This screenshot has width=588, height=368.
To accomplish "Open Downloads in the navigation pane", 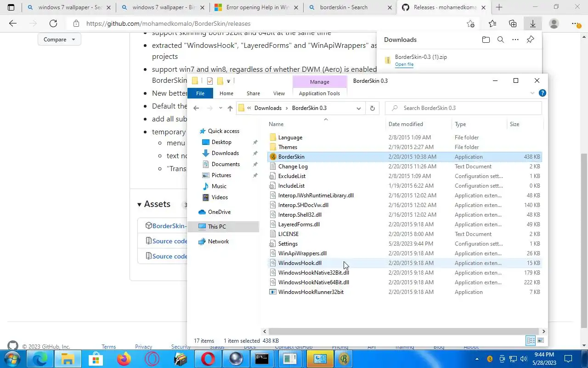I will coord(225,153).
